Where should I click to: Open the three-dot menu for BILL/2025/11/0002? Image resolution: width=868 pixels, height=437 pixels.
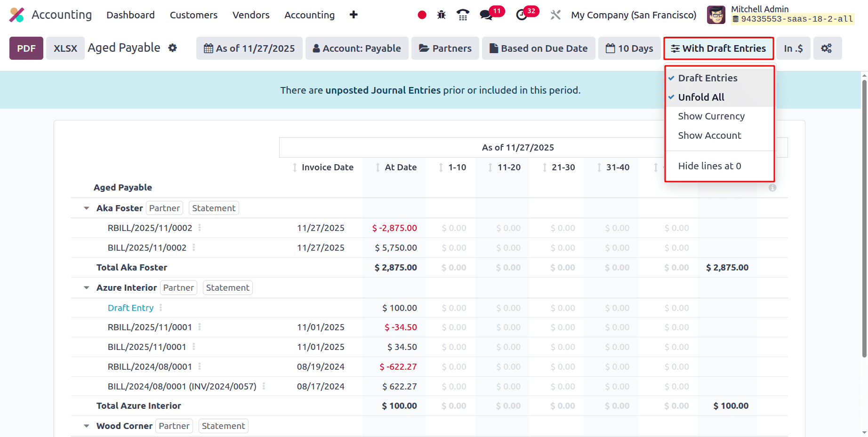point(194,247)
